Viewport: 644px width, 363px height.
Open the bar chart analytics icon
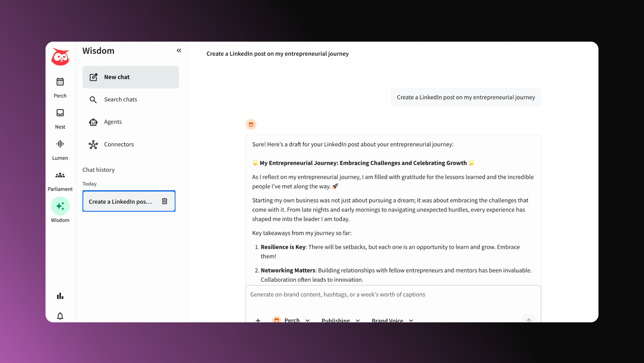click(x=60, y=296)
